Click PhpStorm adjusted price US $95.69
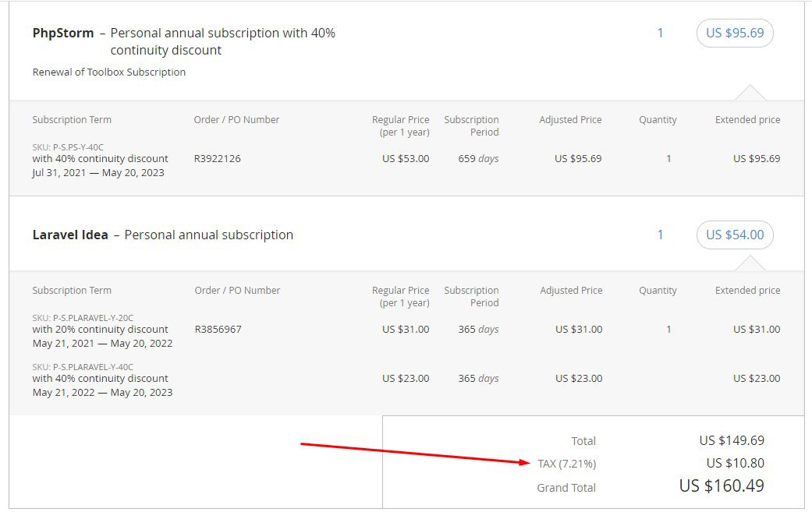Screen dimensions: 812x512 coord(578,159)
